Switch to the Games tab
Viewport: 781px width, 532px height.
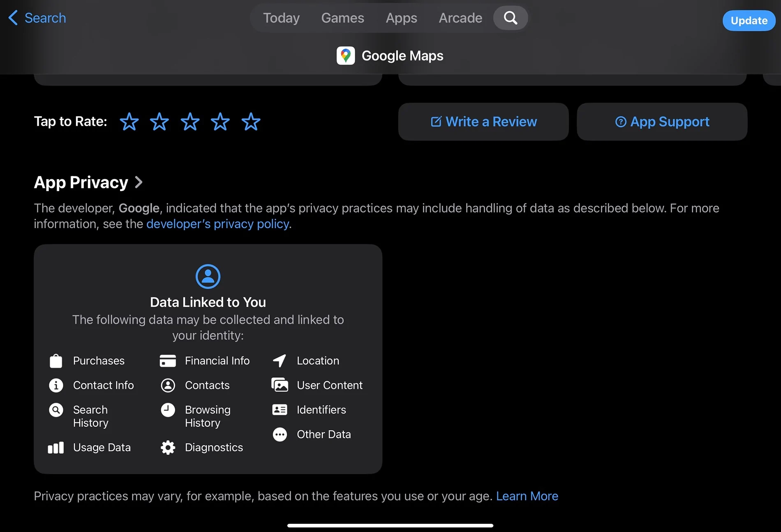click(342, 18)
